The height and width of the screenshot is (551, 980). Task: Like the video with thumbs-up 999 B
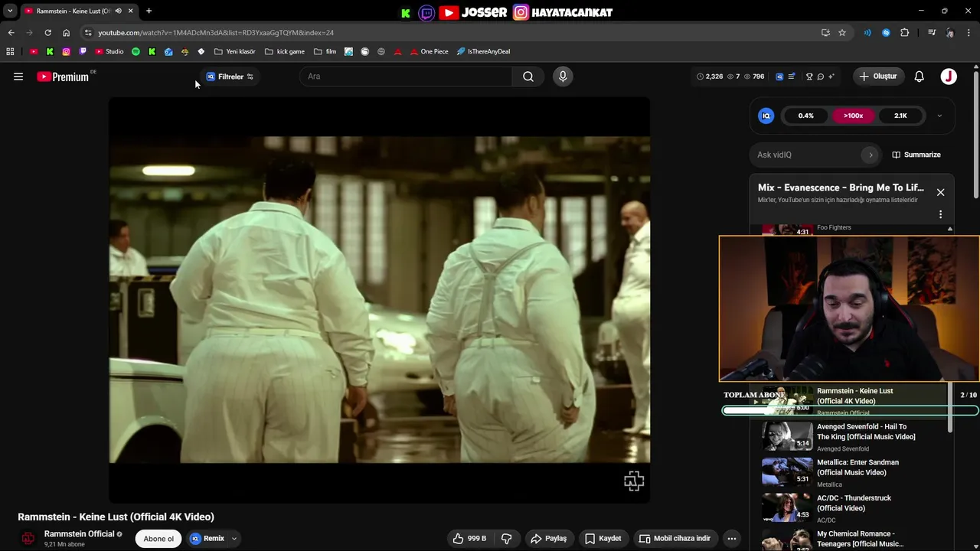[469, 539]
